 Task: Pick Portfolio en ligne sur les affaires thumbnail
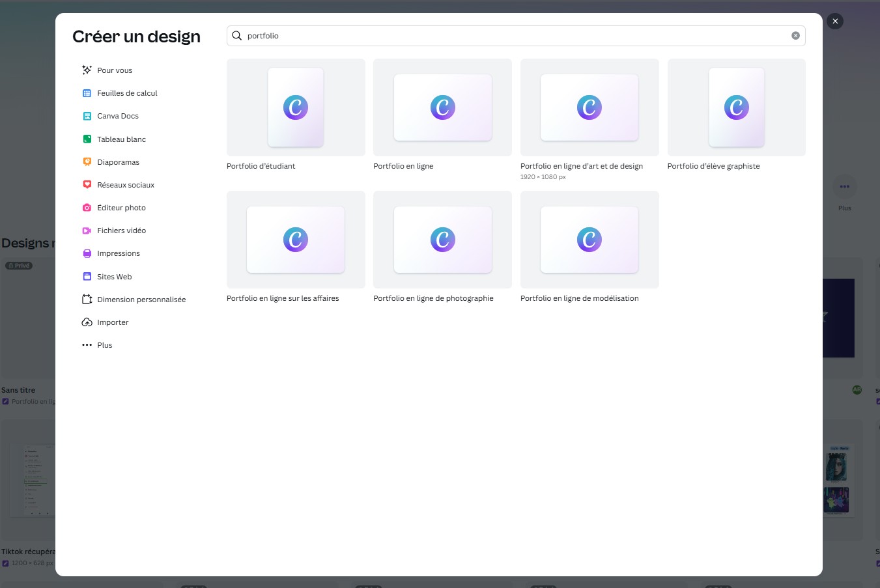296,240
